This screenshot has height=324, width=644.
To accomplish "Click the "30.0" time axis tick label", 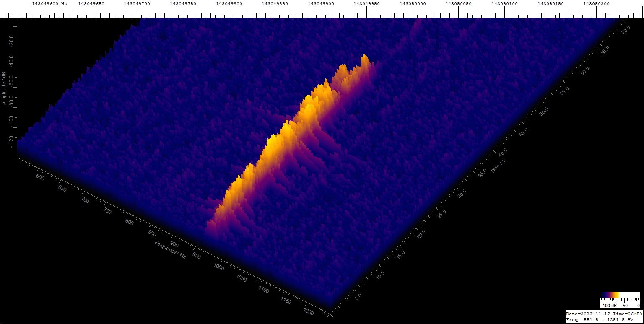I will (461, 193).
